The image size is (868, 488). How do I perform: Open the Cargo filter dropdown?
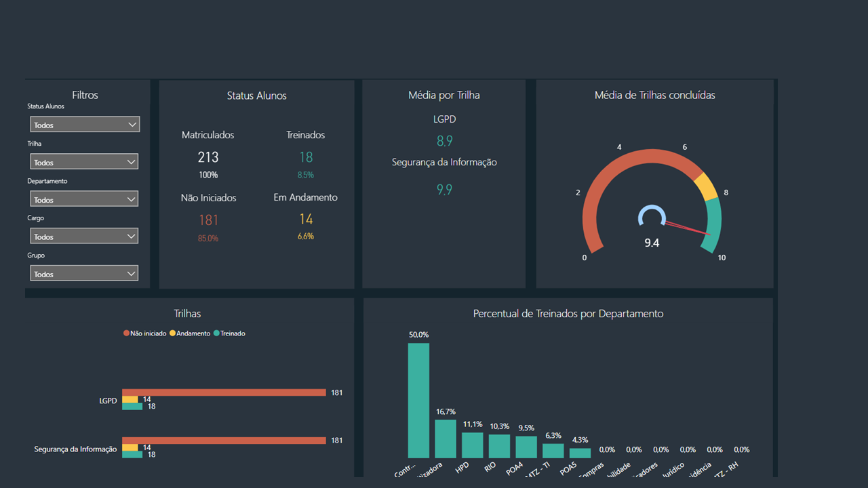(84, 236)
